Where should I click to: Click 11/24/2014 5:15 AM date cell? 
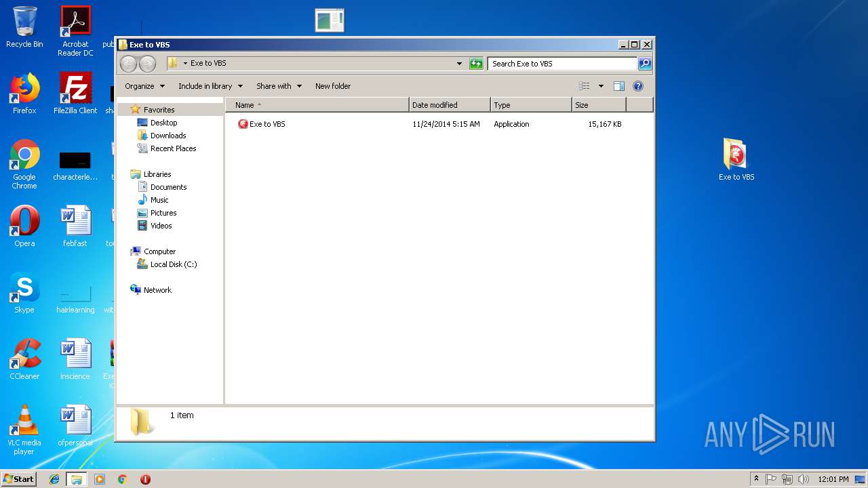pyautogui.click(x=446, y=124)
